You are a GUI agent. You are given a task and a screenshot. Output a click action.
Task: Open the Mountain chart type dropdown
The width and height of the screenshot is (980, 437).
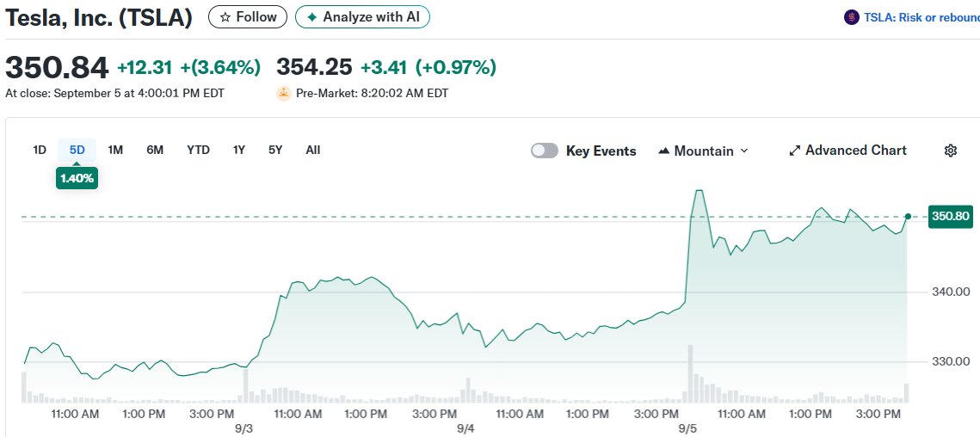coord(703,151)
